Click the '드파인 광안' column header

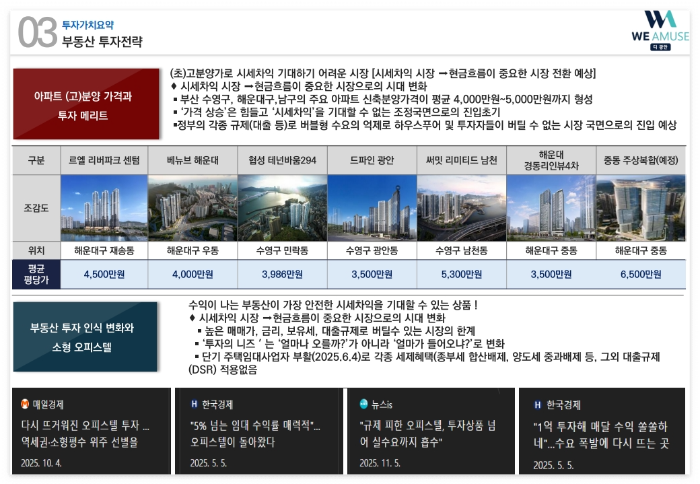click(372, 160)
